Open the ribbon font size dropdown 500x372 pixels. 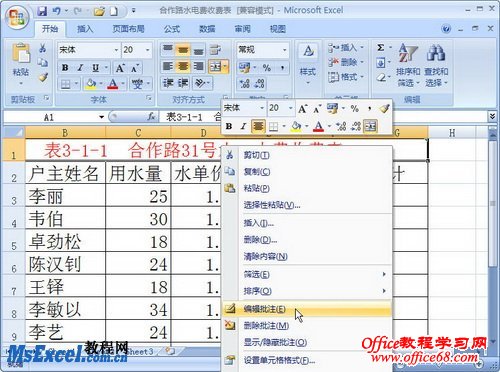coord(148,50)
